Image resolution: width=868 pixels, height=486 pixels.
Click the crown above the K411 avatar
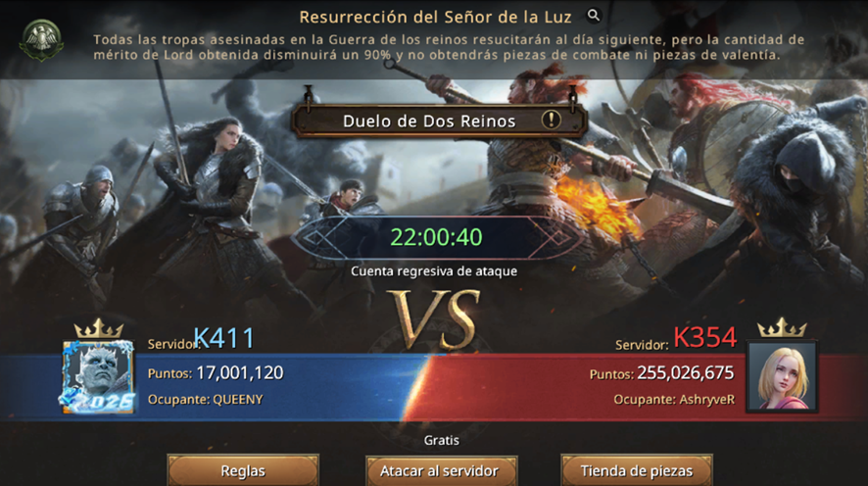[99, 329]
